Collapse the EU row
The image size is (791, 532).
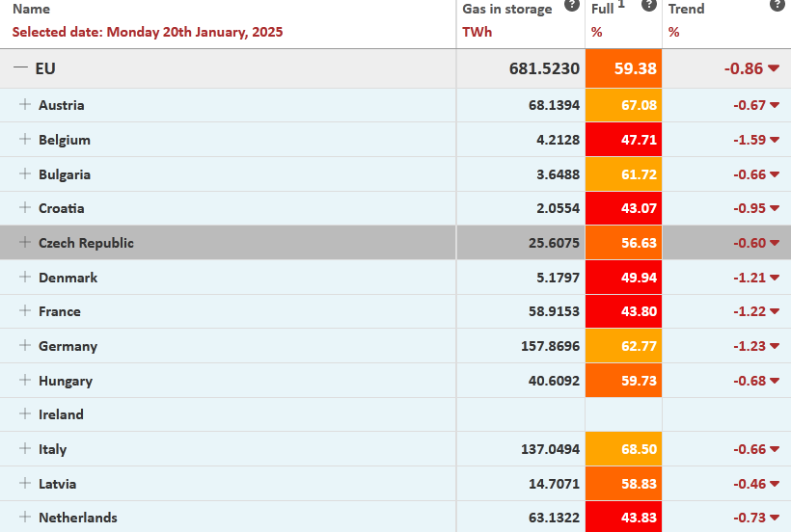coord(20,68)
